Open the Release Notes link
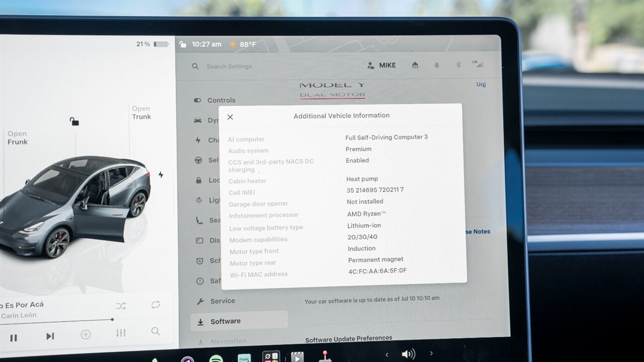The image size is (644, 362). click(x=478, y=232)
